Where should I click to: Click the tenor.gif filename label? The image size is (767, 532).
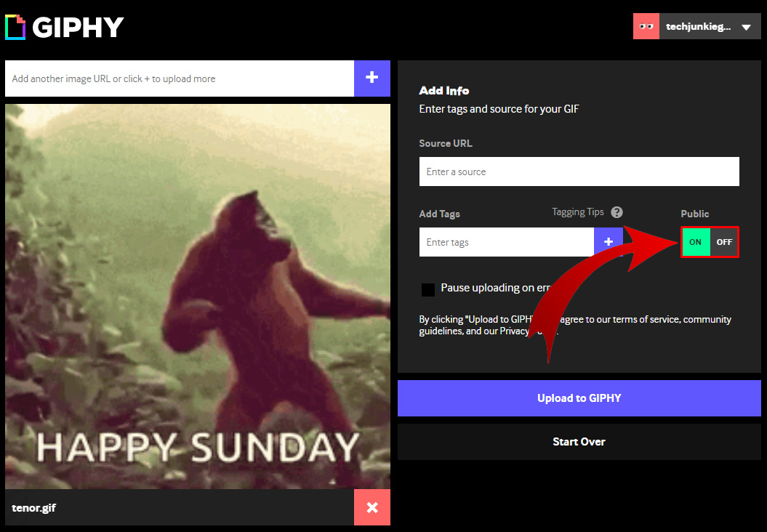[33, 508]
